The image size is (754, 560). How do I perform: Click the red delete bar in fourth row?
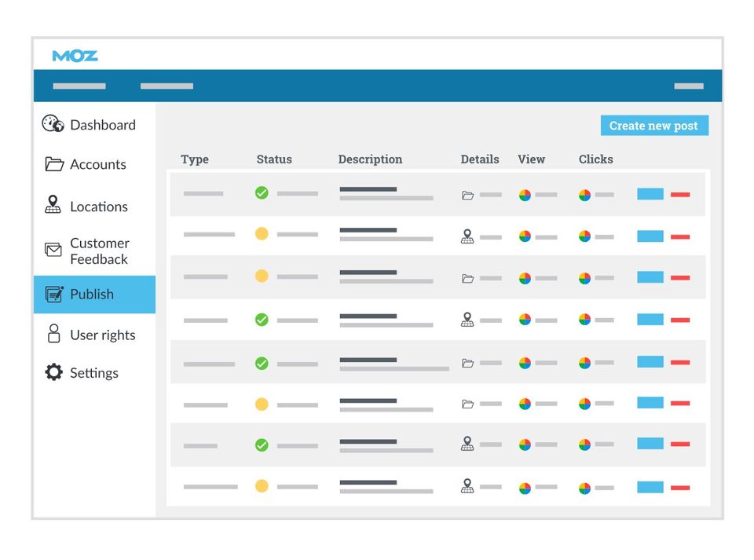pos(680,320)
